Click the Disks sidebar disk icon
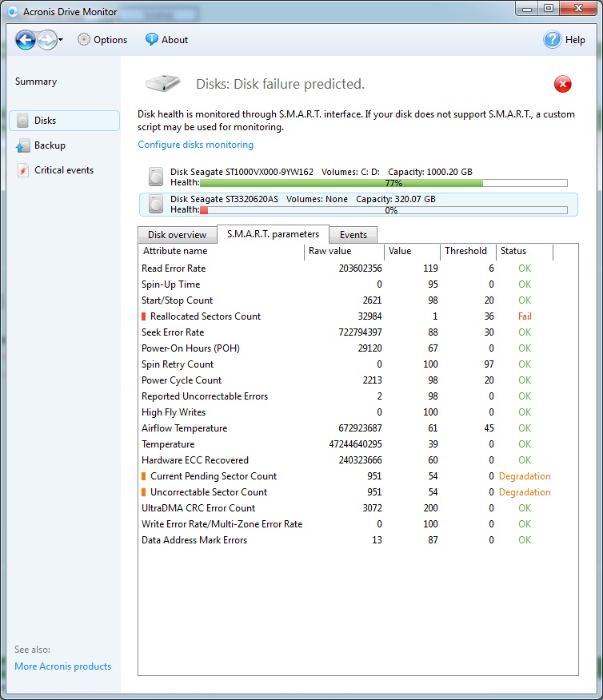This screenshot has height=700, width=603. pos(22,121)
